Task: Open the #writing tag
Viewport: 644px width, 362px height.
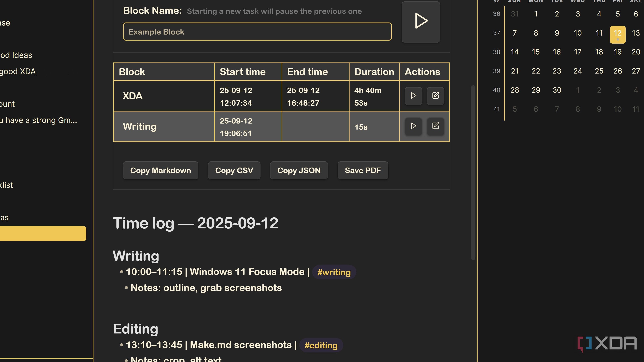Action: click(x=334, y=272)
